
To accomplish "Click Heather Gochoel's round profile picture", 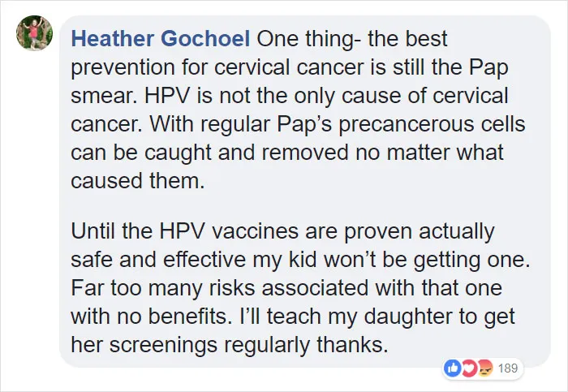I will (x=34, y=33).
